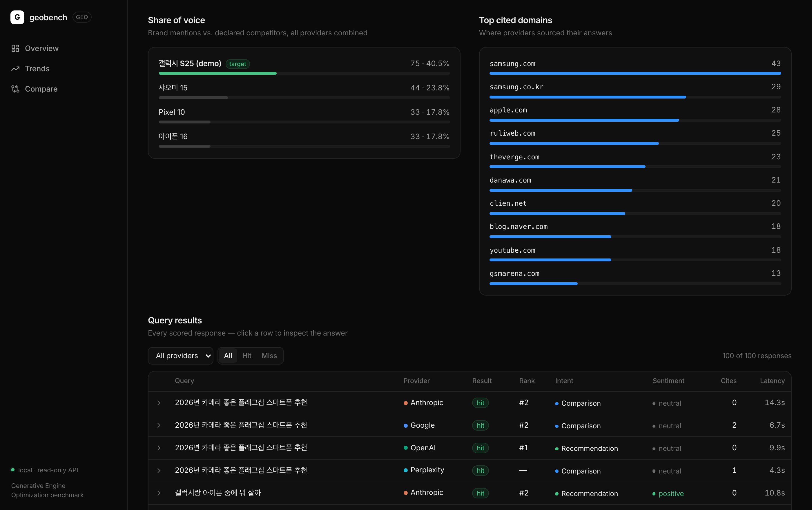Click the 샤오미 15 competitor row

pos(304,91)
